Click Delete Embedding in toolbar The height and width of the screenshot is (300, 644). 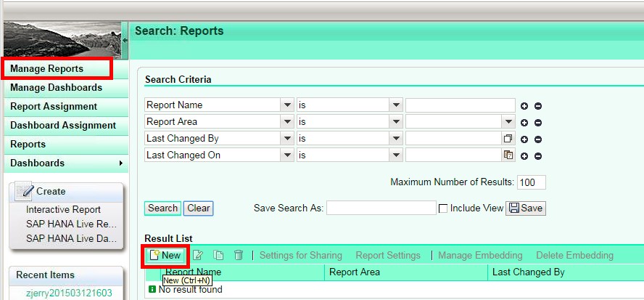tap(574, 256)
